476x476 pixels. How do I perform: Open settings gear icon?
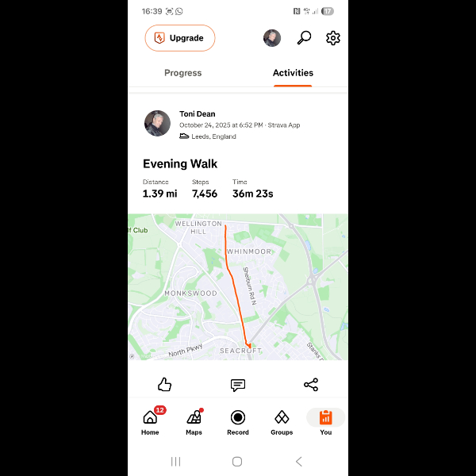pyautogui.click(x=332, y=38)
